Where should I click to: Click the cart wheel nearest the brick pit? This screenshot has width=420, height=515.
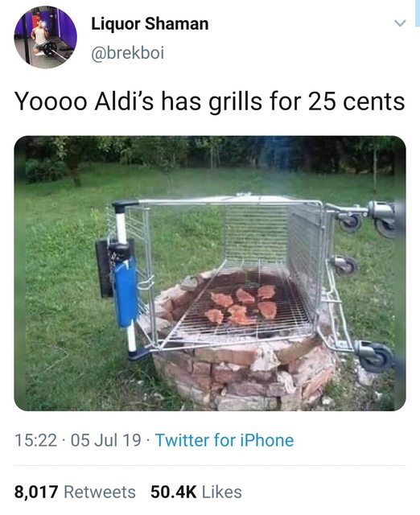374,356
